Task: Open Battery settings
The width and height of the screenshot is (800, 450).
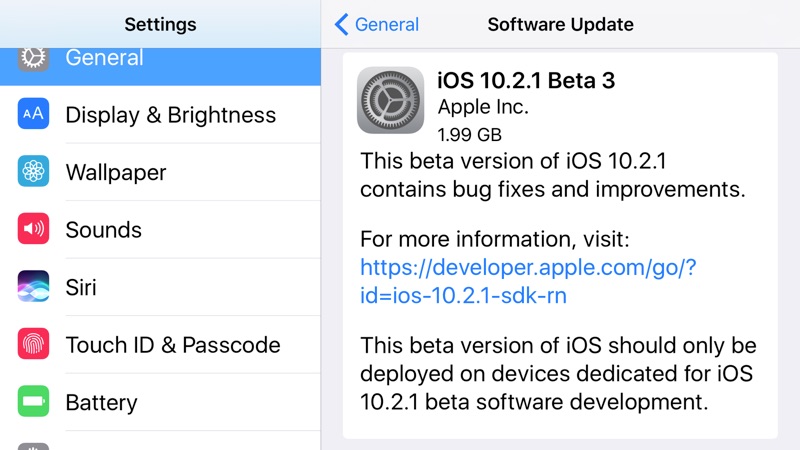Action: 101,403
